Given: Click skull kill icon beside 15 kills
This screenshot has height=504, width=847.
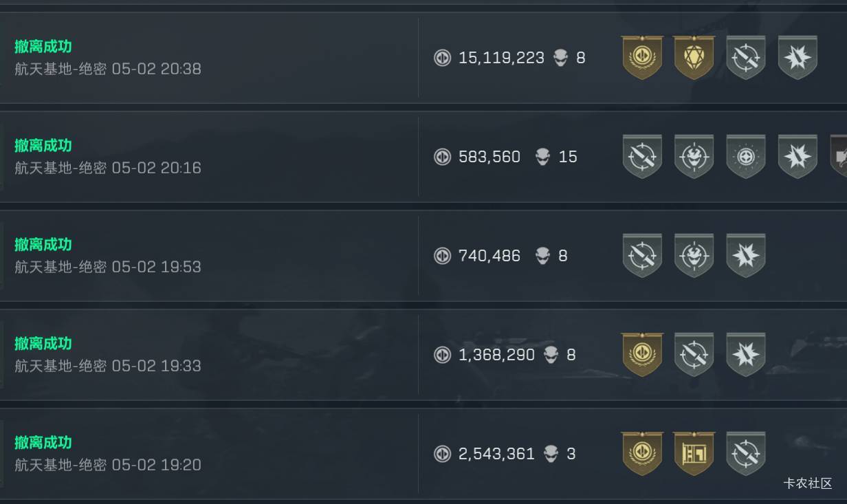Looking at the screenshot, I should click(543, 157).
